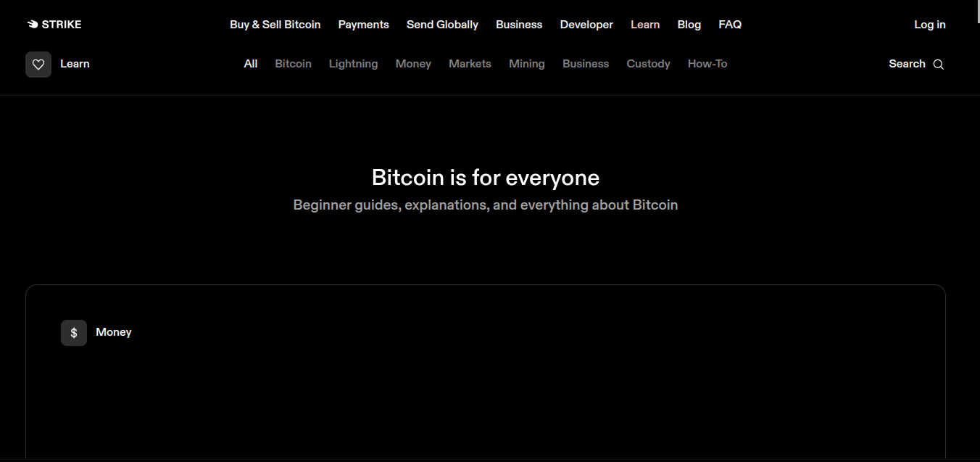Viewport: 980px width, 462px height.
Task: Select the Custody category tab
Action: [649, 64]
